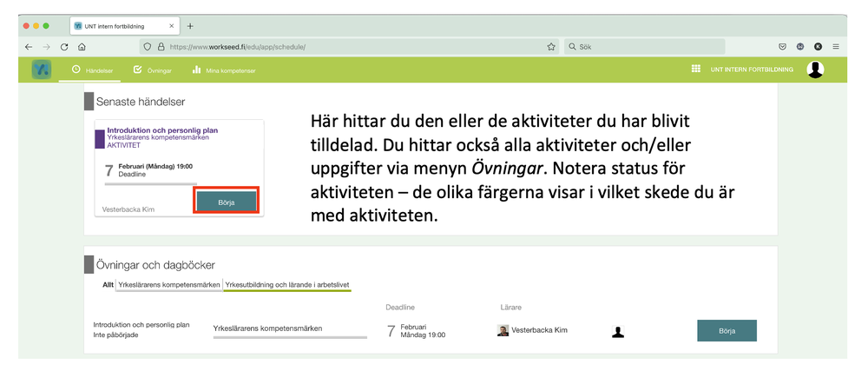Open the apps grid icon
This screenshot has width=868, height=378.
click(x=696, y=70)
